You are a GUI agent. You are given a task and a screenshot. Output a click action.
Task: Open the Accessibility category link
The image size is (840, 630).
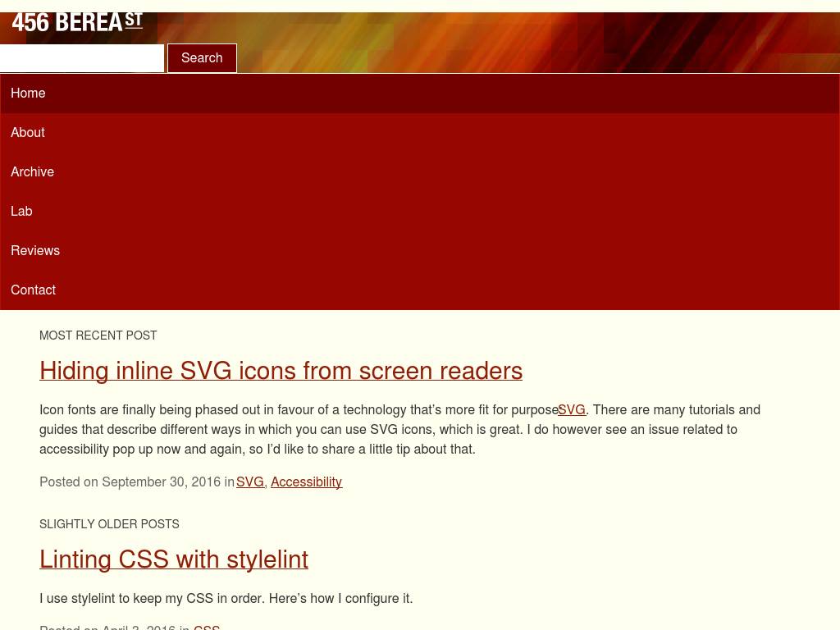coord(306,482)
